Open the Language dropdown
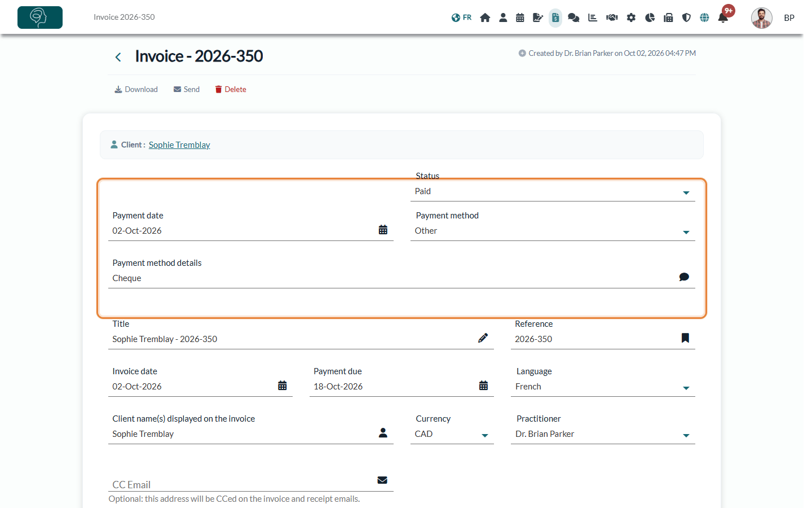 (603, 387)
